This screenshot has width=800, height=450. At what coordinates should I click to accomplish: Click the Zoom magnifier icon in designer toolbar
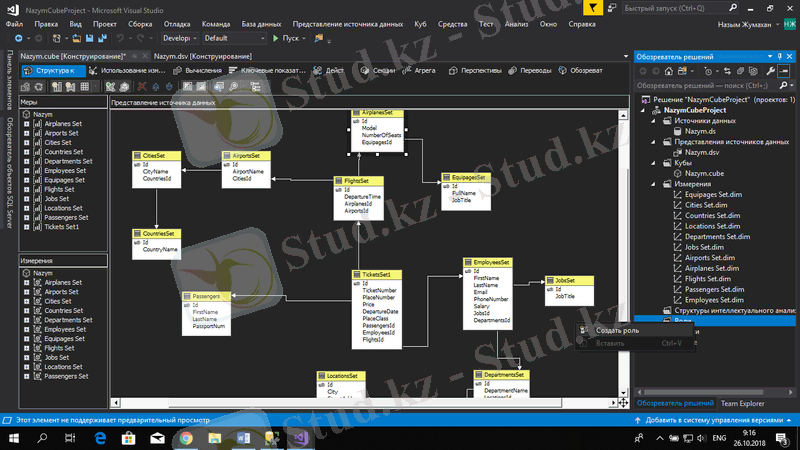click(234, 87)
